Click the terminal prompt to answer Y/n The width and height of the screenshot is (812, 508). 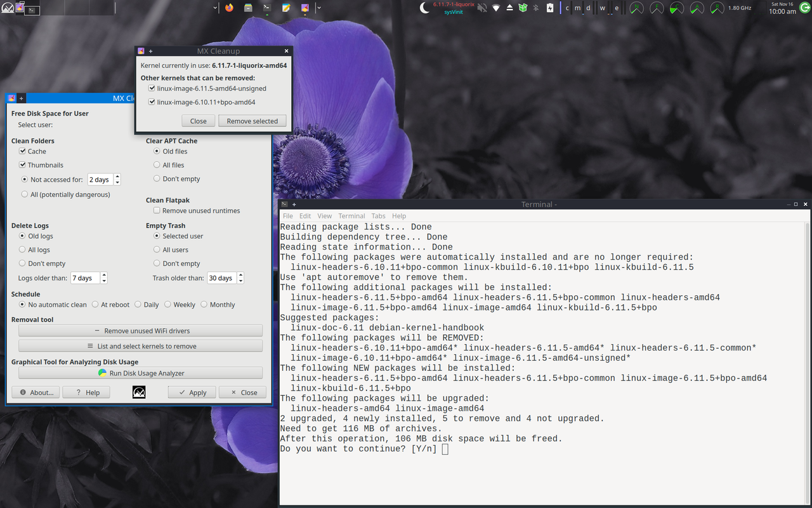pyautogui.click(x=444, y=448)
